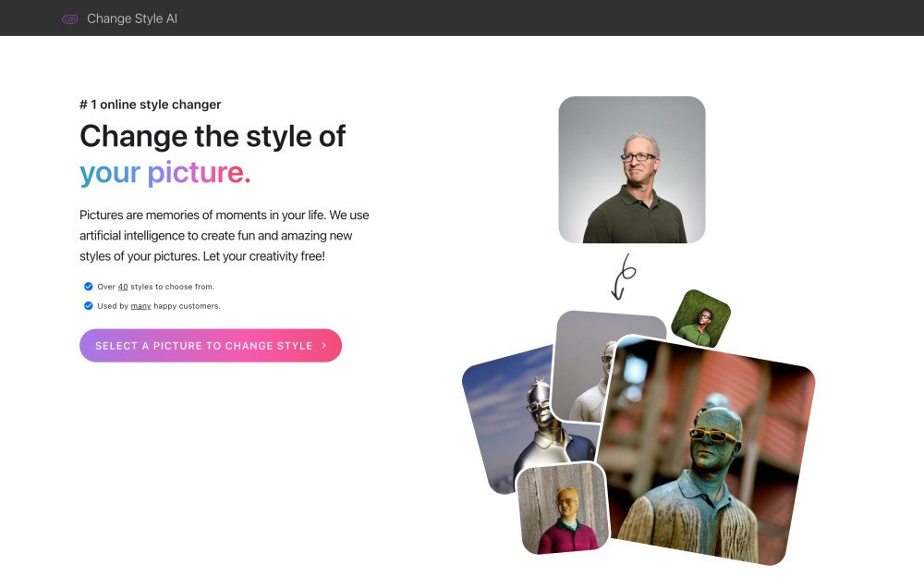924x578 pixels.
Task: Click the dark top navigation bar
Action: [462, 18]
